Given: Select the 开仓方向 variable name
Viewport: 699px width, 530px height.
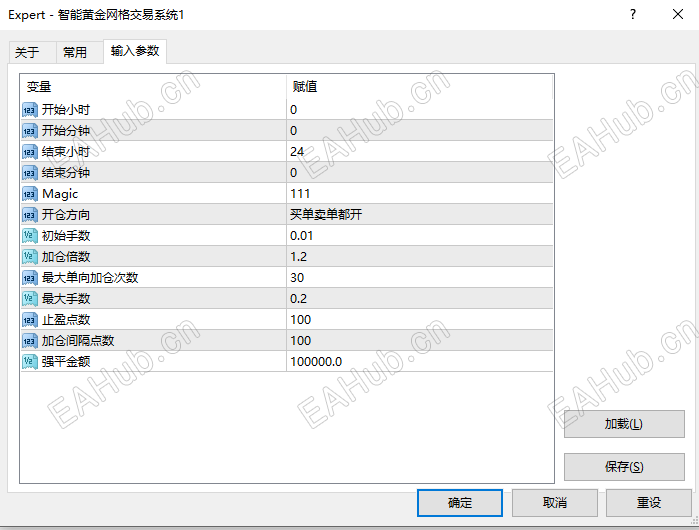Looking at the screenshot, I should coord(66,215).
